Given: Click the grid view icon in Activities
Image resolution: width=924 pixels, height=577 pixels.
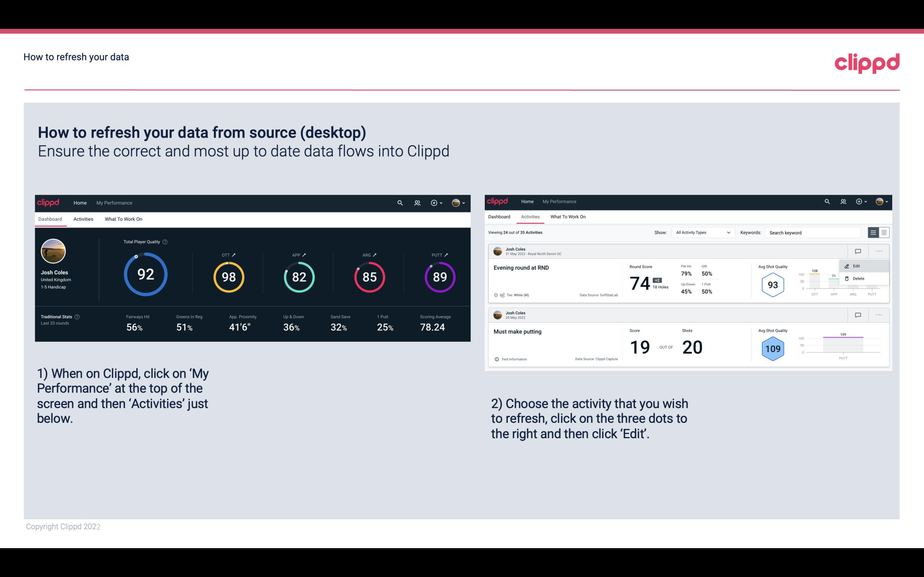Looking at the screenshot, I should point(884,232).
